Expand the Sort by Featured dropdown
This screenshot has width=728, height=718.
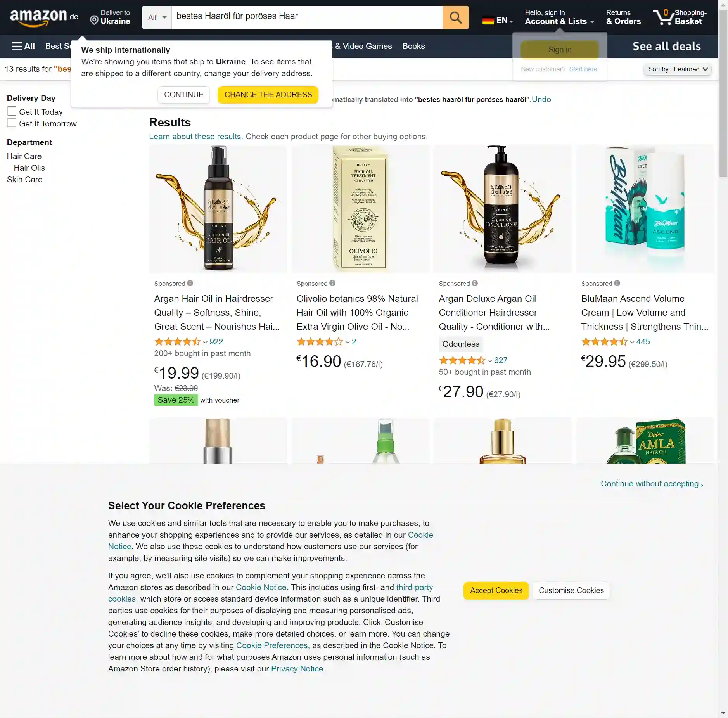click(x=678, y=69)
